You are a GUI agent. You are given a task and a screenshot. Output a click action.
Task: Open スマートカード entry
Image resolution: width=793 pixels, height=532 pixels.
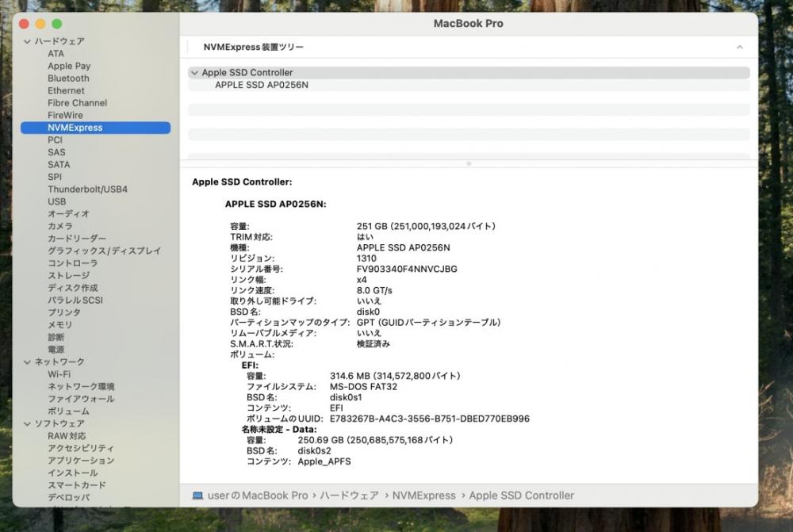pos(77,485)
